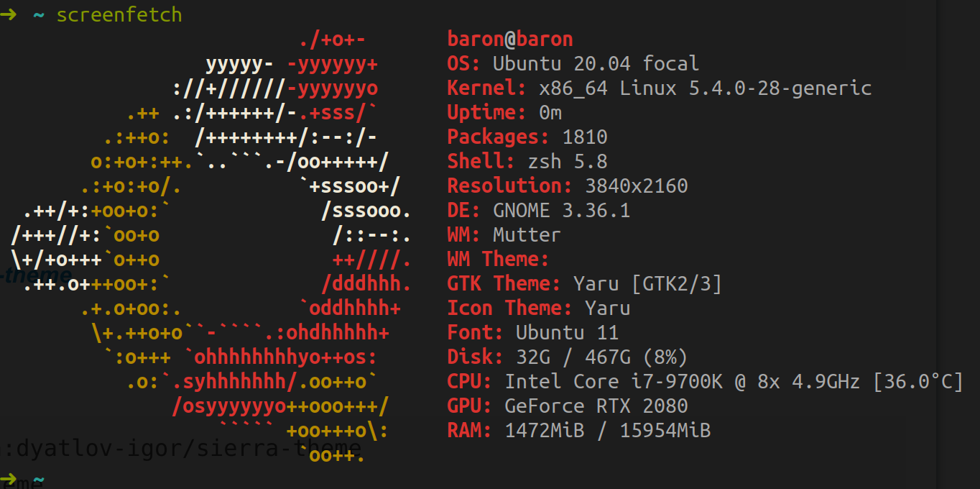Click the DE value GNOME 3.36.1
Viewport: 980px width, 489px height.
(562, 211)
